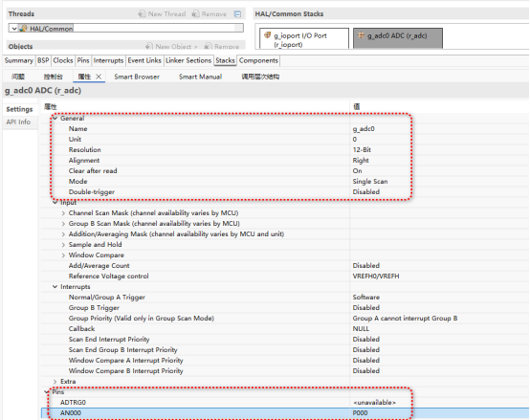Click the Remove thread icon

coord(195,13)
